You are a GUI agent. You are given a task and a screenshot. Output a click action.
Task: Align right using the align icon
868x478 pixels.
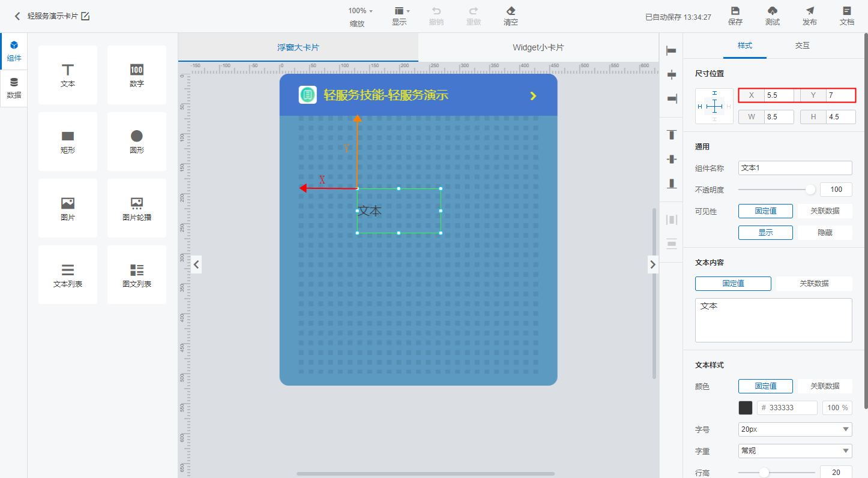click(x=672, y=98)
